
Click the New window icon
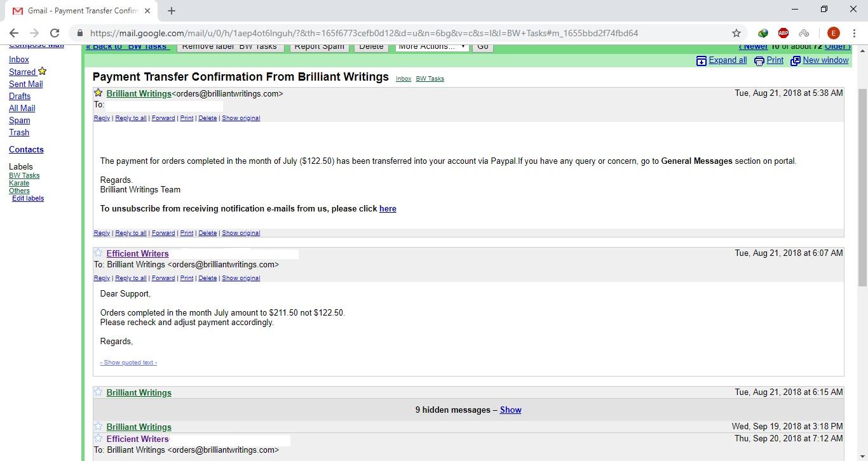coord(796,61)
